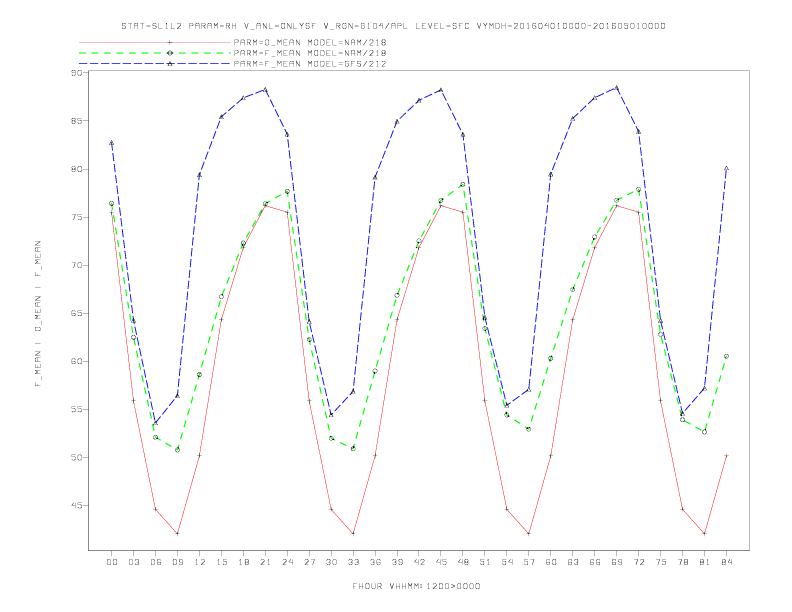Image resolution: width=792 pixels, height=612 pixels.
Task: Click the x-axis title FHOUR VHHMM:1200>0000
Action: tap(416, 586)
